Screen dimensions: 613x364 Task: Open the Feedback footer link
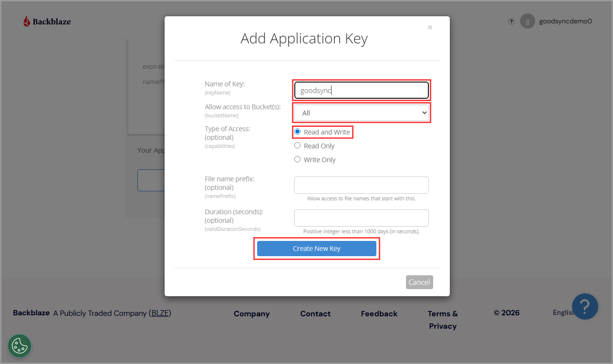pyautogui.click(x=379, y=314)
